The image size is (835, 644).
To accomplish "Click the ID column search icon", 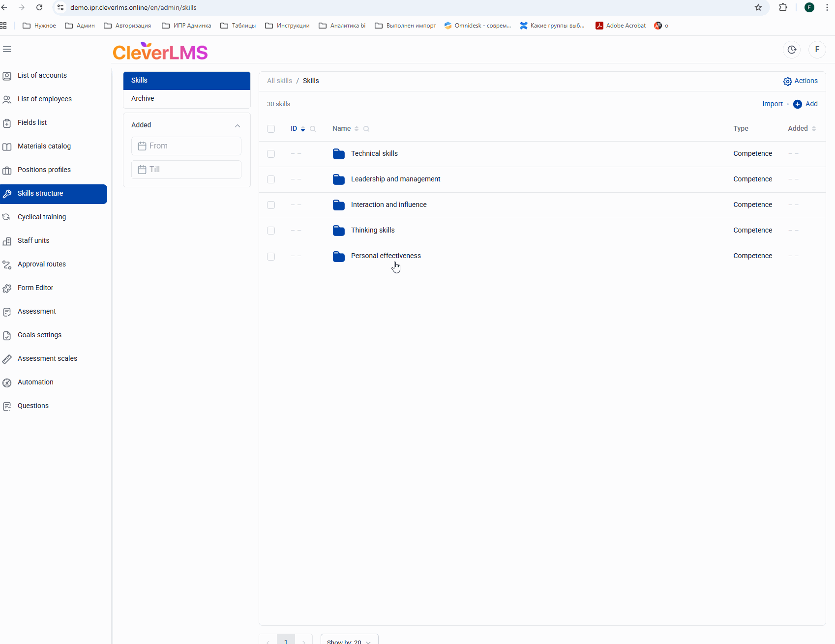I will (313, 129).
